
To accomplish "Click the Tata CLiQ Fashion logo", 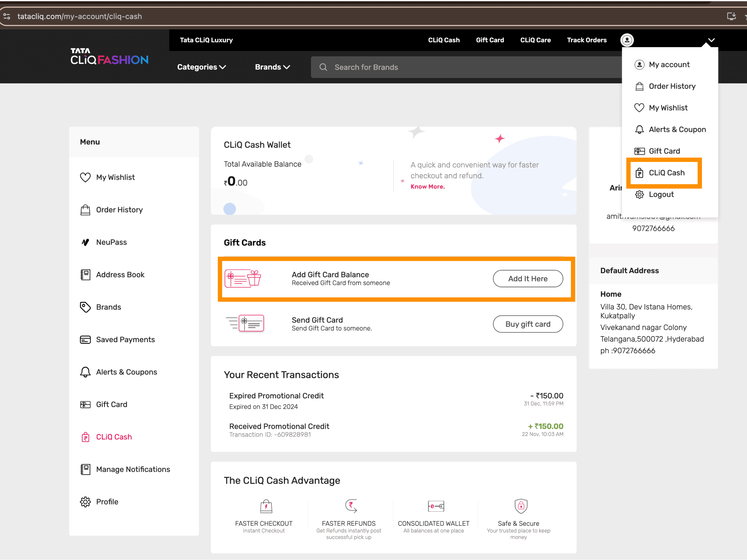I will [109, 56].
